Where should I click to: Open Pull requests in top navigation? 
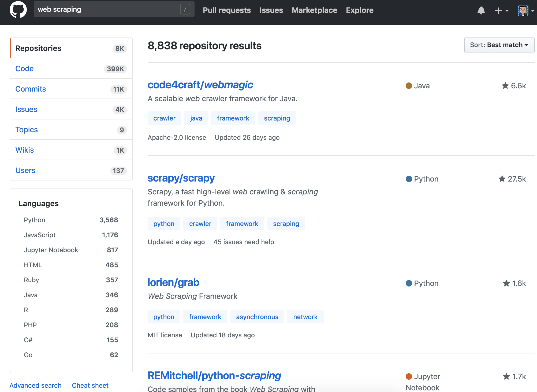(227, 10)
